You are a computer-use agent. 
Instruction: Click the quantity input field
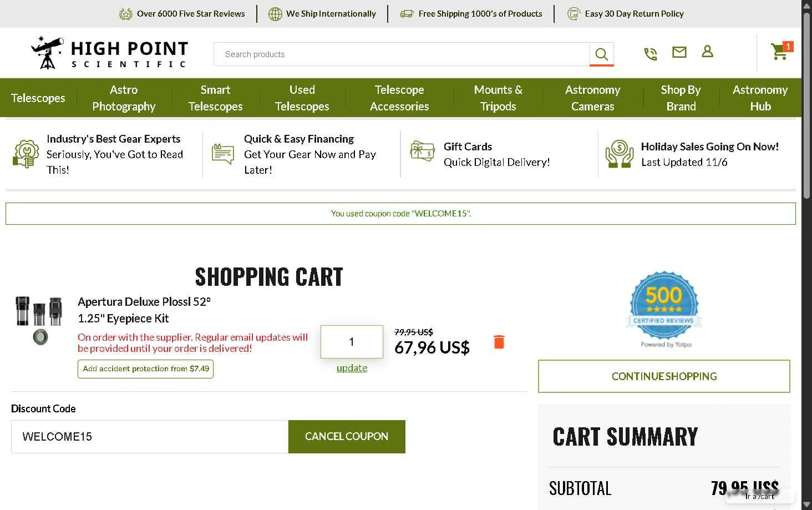(352, 342)
